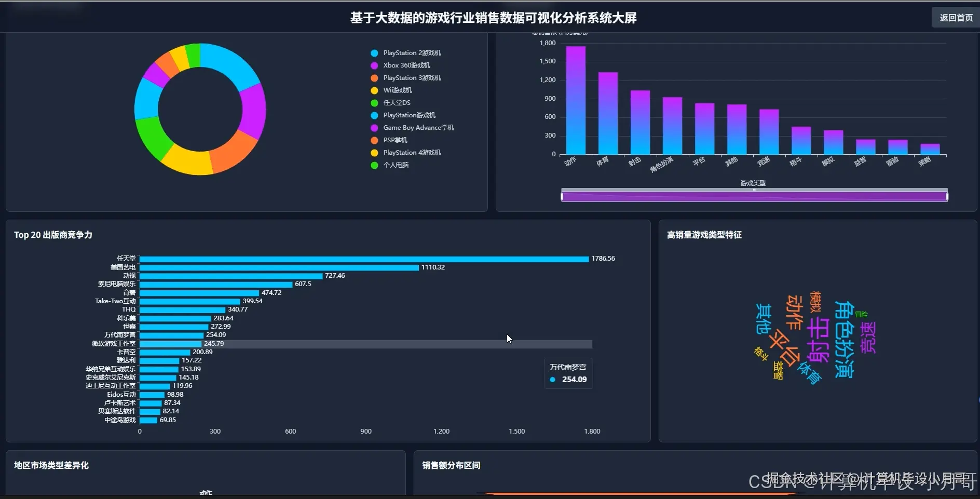Screen dimensions: 980x499
Task: Hide the PSP掌机 series via its legend
Action: point(374,140)
